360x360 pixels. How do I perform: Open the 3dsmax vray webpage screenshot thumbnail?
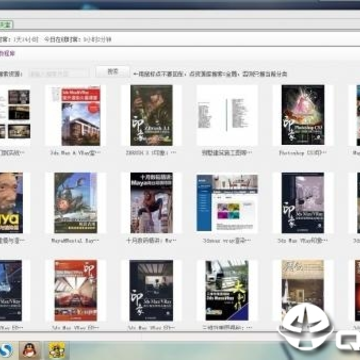227,203
